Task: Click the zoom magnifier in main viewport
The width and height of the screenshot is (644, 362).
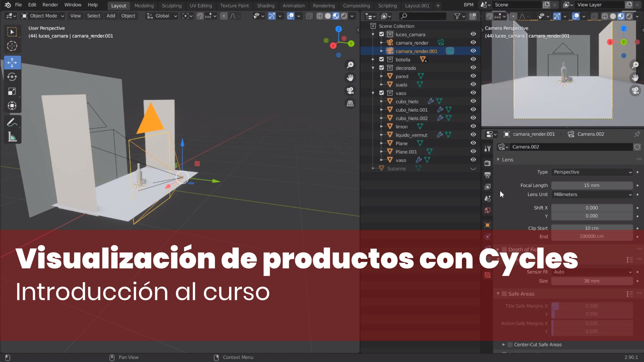Action: point(350,65)
